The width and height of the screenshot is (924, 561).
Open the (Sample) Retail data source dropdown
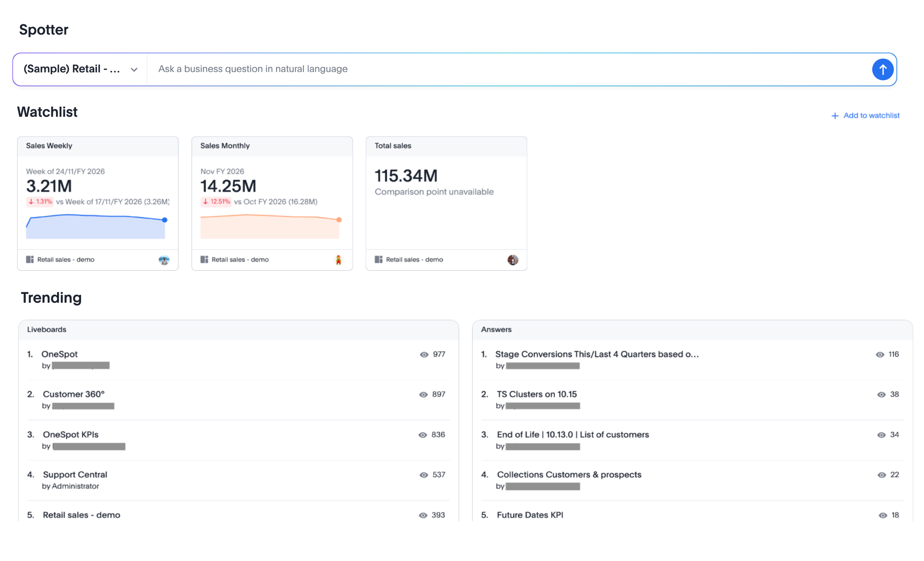[x=80, y=69]
